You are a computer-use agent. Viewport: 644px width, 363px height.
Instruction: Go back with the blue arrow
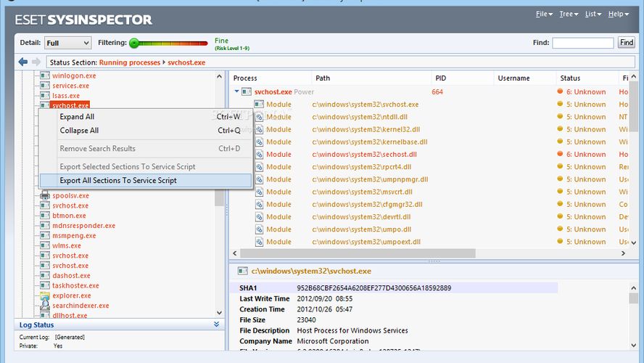tap(23, 62)
